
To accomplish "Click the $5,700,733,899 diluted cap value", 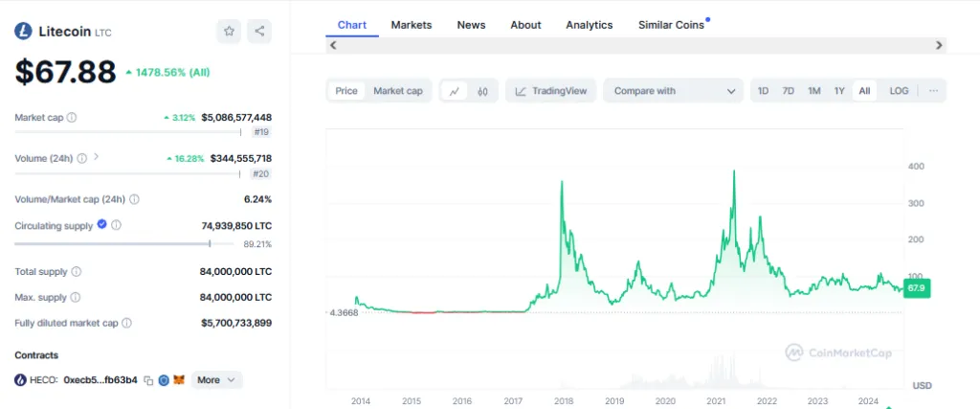I will tap(236, 323).
